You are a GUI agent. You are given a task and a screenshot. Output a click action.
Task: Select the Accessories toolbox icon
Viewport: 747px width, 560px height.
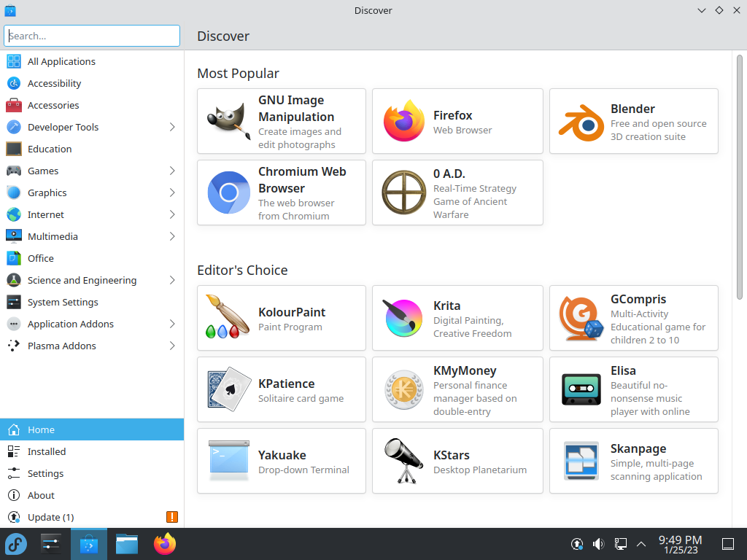[14, 105]
